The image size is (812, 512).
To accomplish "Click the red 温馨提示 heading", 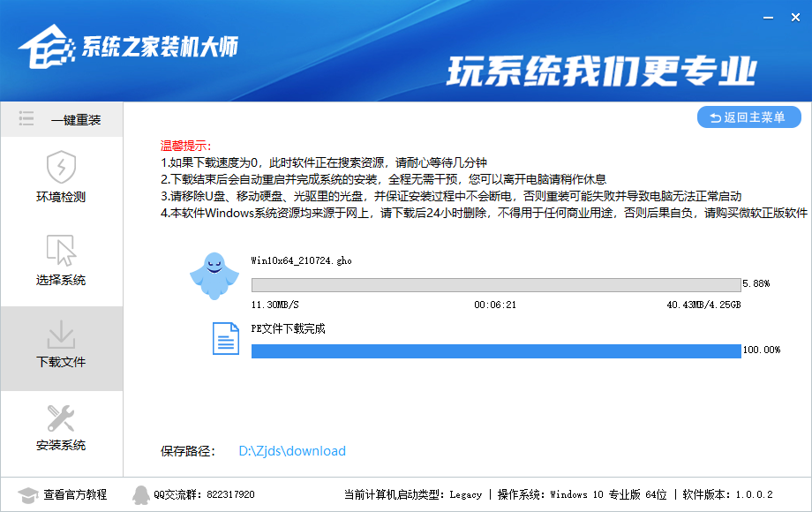I will pyautogui.click(x=186, y=146).
